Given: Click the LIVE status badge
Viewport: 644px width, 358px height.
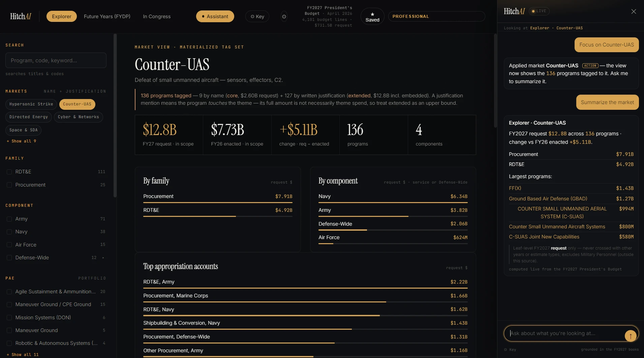Looking at the screenshot, I should pos(539,11).
